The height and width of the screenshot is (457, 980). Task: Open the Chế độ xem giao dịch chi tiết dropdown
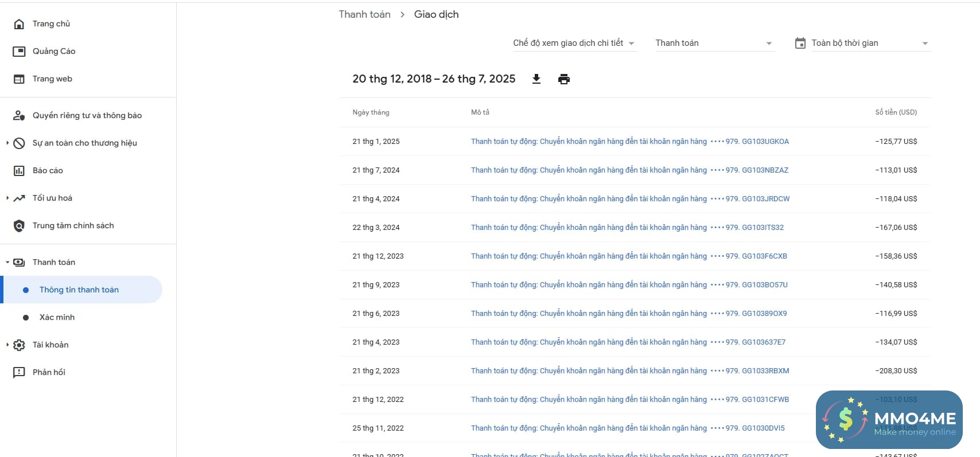click(574, 43)
